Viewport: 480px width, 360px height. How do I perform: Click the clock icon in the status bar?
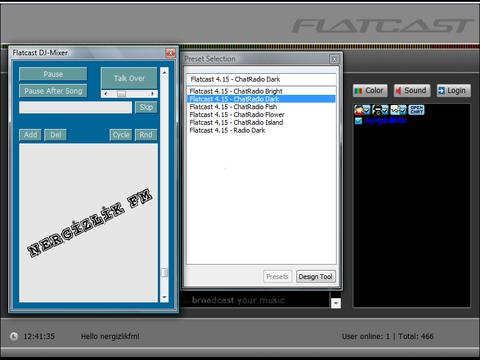[x=14, y=336]
